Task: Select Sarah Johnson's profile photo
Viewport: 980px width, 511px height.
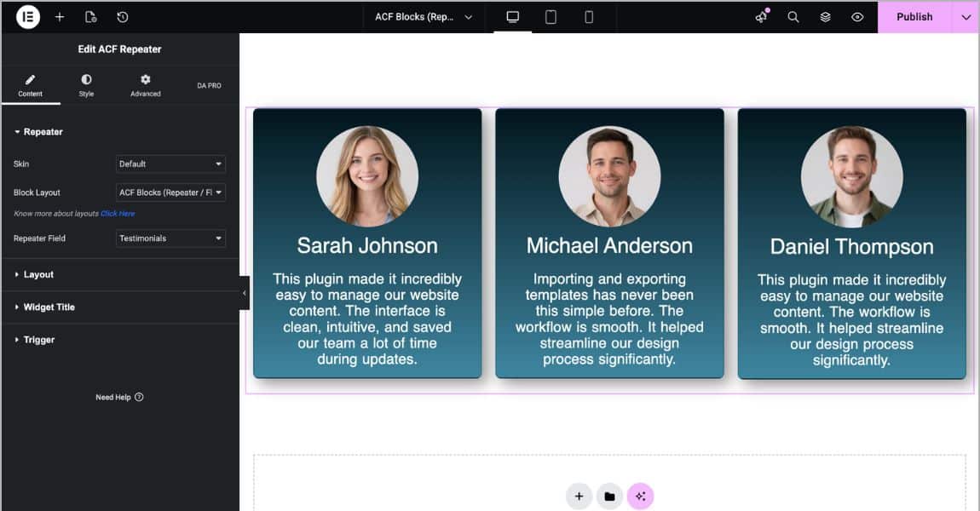Action: tap(367, 176)
